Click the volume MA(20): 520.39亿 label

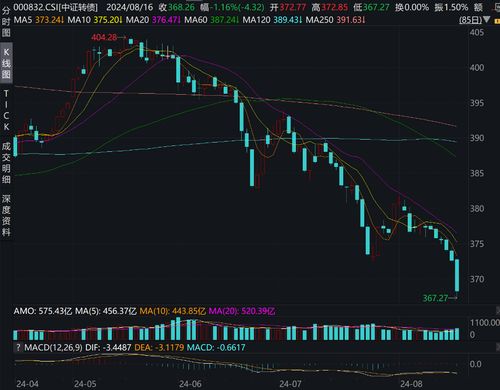click(x=242, y=311)
